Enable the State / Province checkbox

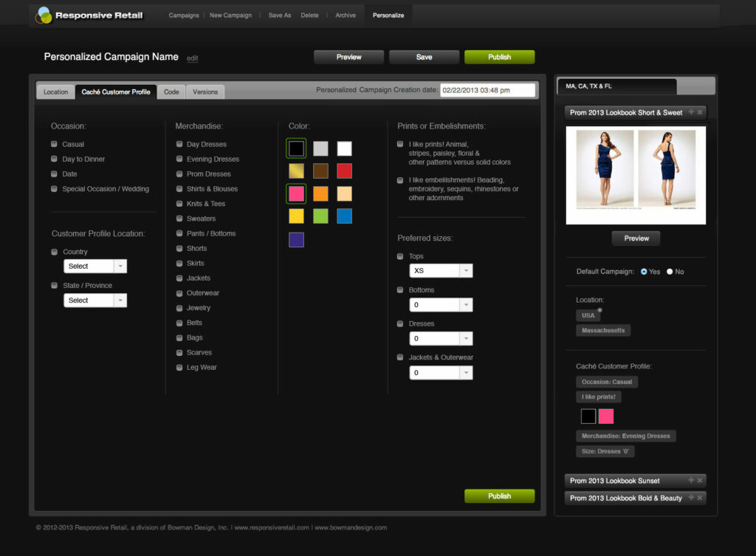coord(55,286)
